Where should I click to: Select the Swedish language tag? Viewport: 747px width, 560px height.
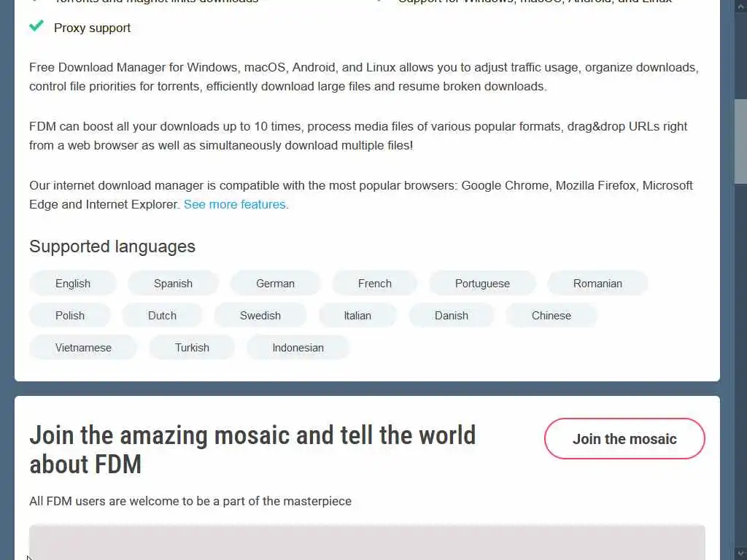(x=260, y=315)
